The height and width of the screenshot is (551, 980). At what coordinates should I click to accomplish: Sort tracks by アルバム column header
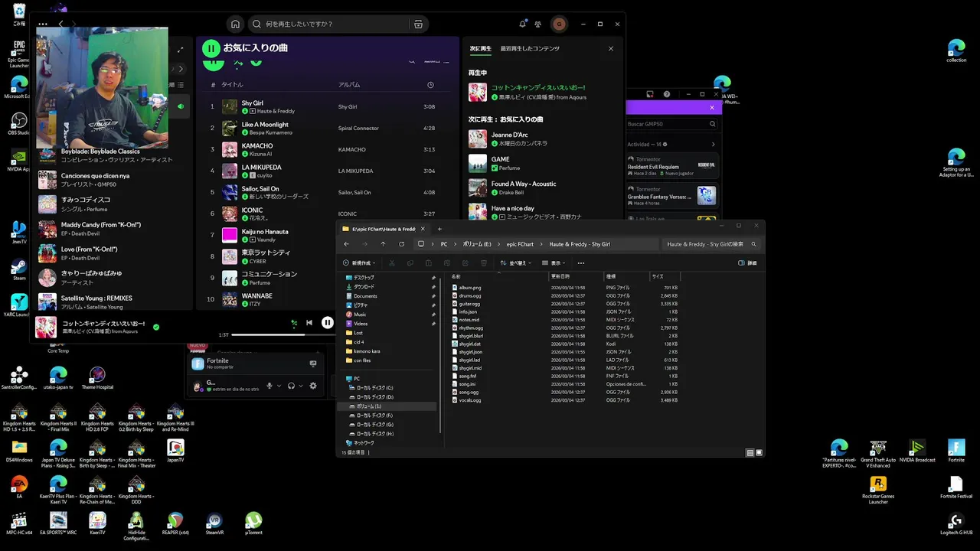point(349,85)
